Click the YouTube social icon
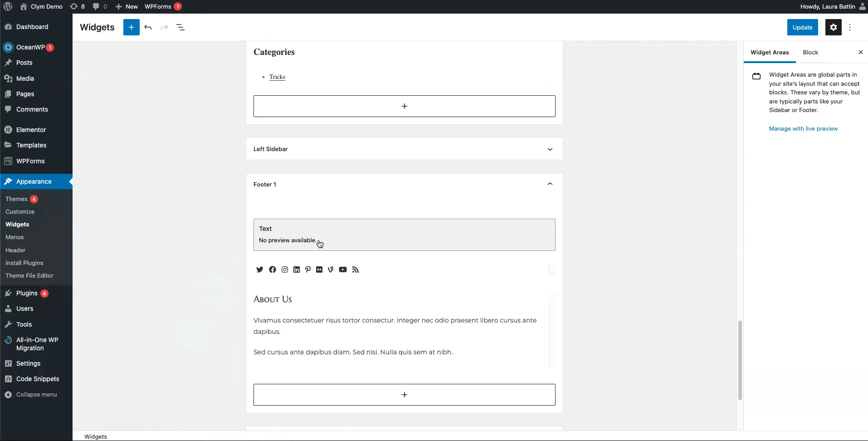868x441 pixels. point(343,269)
